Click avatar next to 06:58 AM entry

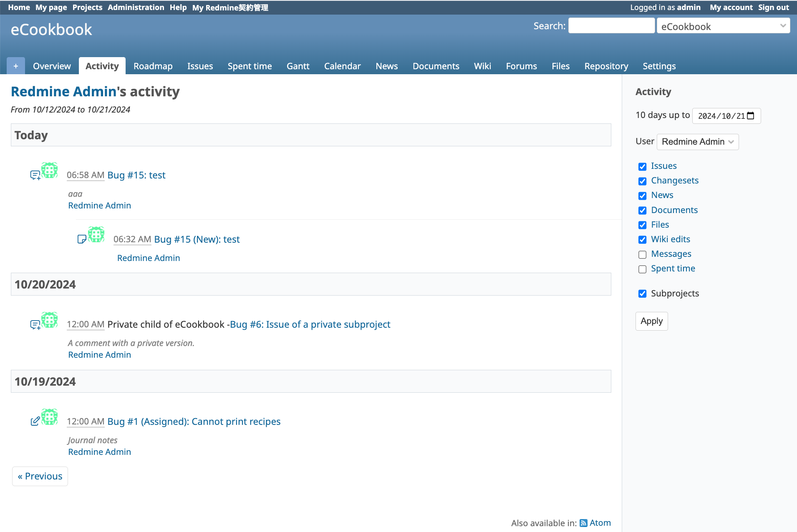point(50,170)
